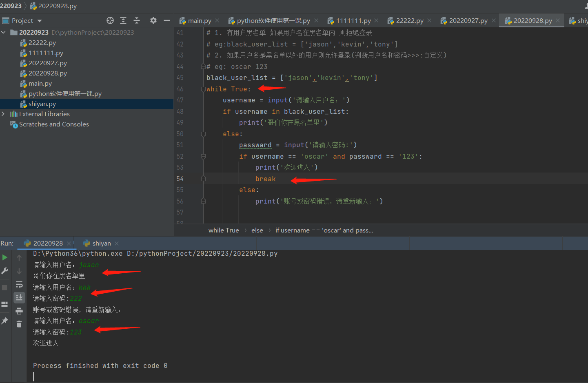The image size is (588, 383).
Task: Click fold end marker at line 54
Action: [x=203, y=178]
